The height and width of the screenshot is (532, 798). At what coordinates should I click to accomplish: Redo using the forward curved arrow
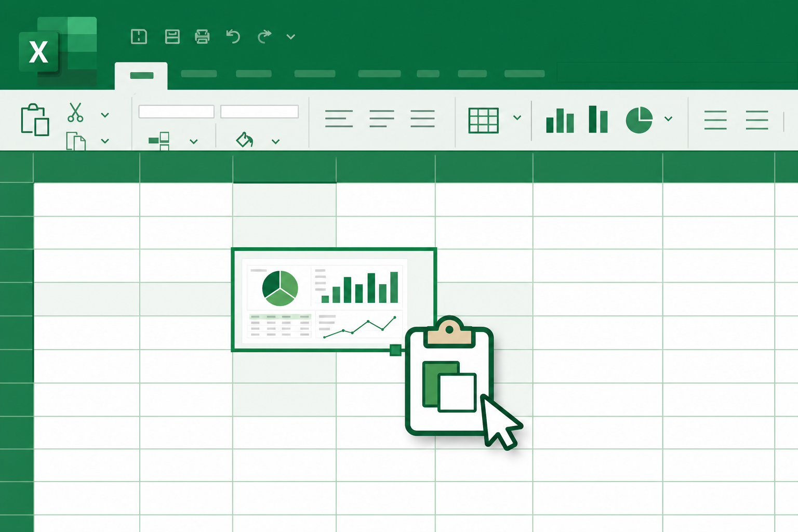(x=264, y=36)
